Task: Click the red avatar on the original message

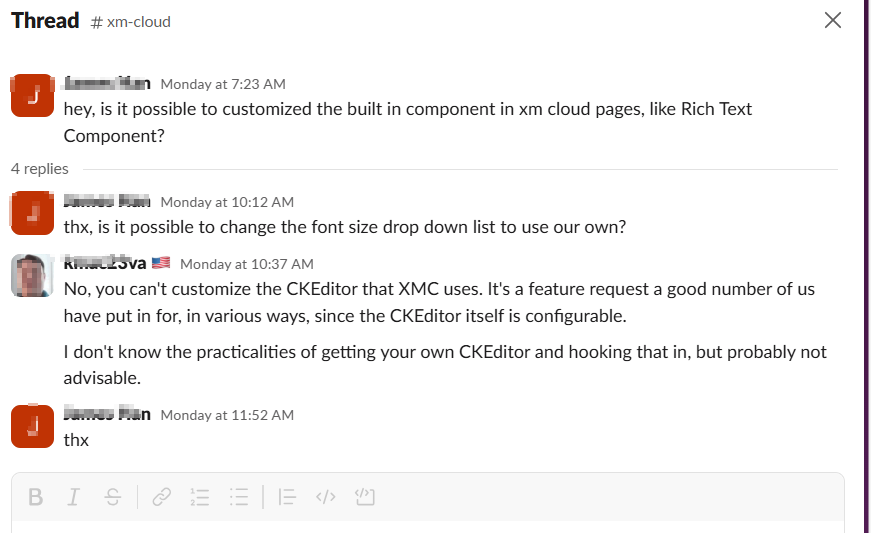Action: click(32, 95)
